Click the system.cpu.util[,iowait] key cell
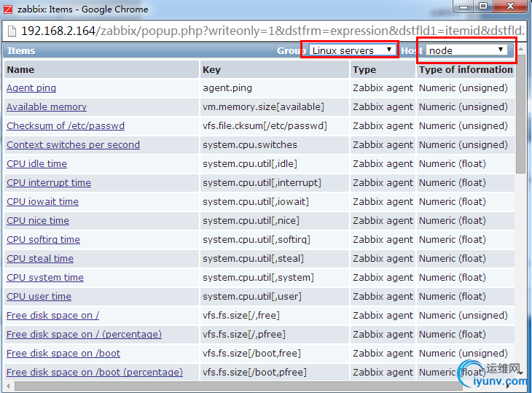Image resolution: width=532 pixels, height=393 pixels. (x=275, y=201)
